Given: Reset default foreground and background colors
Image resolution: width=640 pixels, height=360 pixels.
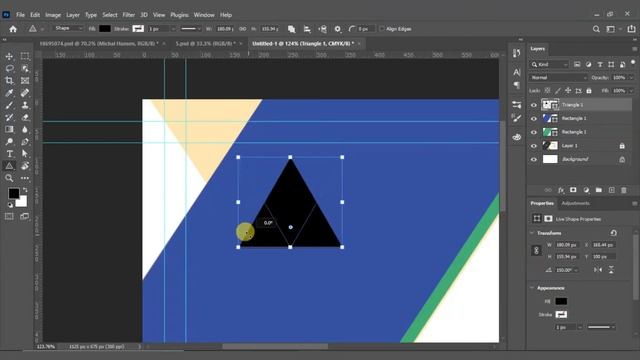Looking at the screenshot, I should click(10, 205).
